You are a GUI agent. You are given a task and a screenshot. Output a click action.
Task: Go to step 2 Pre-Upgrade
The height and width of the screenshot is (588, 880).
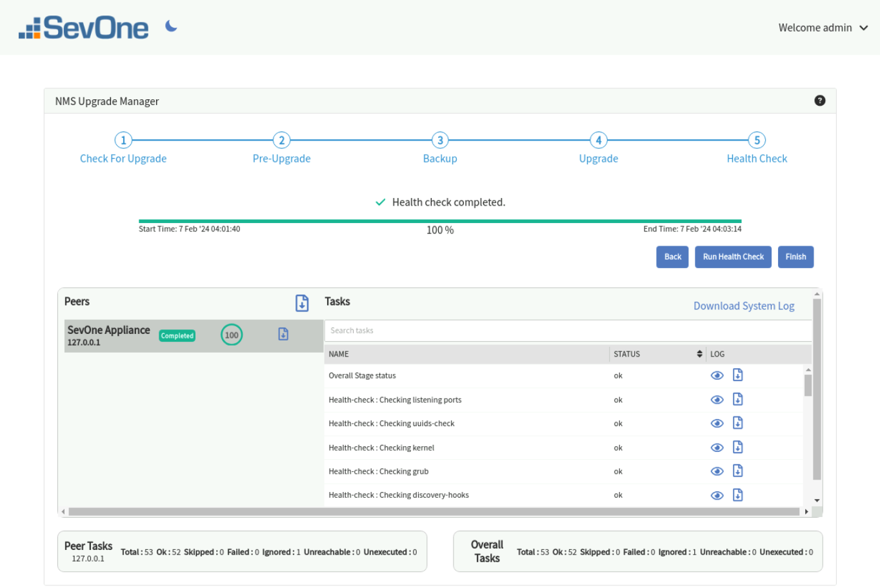pyautogui.click(x=281, y=140)
